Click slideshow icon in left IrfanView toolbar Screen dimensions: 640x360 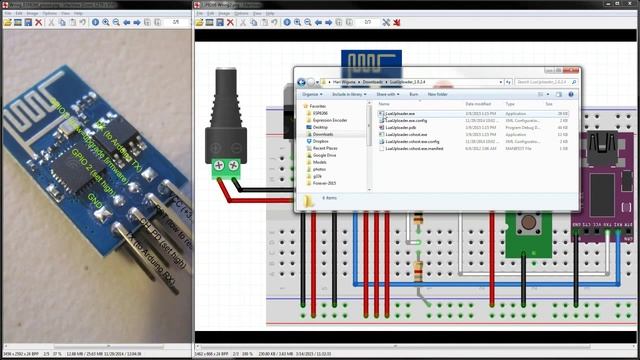tap(18, 22)
